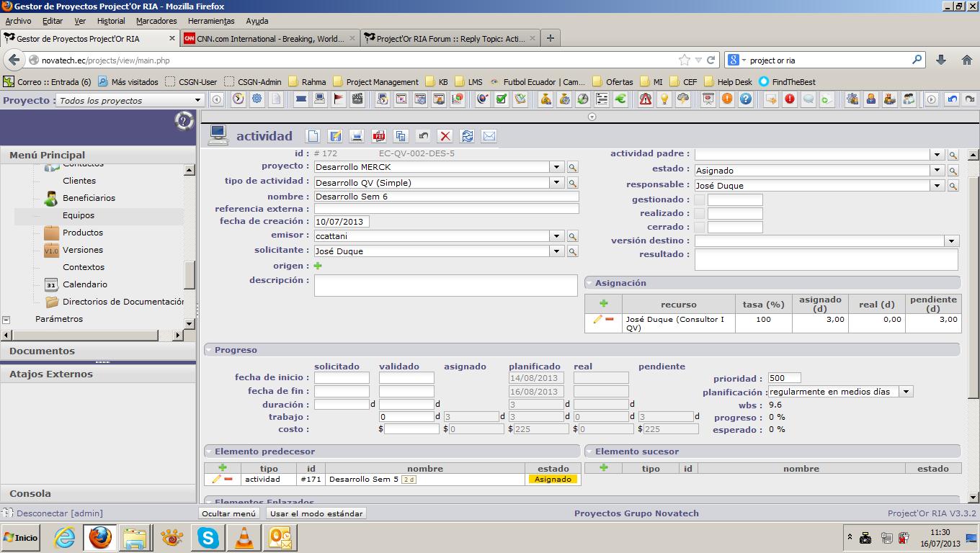Image resolution: width=980 pixels, height=553 pixels.
Task: Click Usar el modo estándar button
Action: (x=316, y=513)
